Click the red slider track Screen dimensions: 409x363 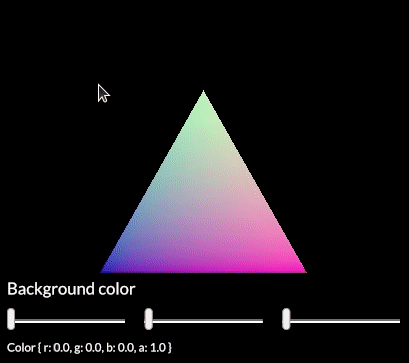point(66,321)
